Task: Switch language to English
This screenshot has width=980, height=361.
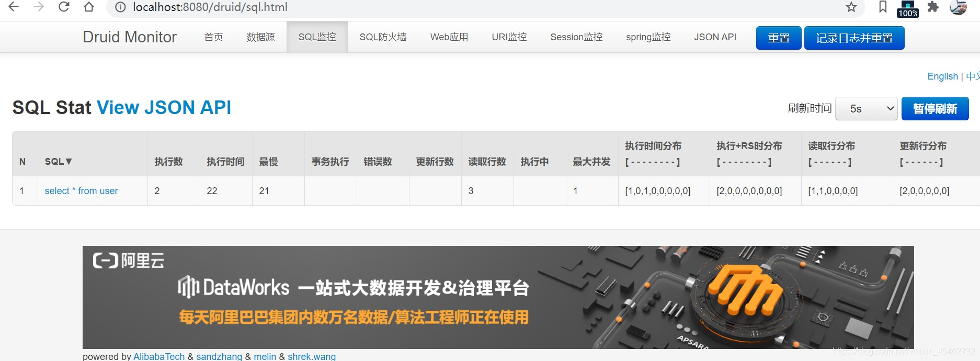Action: 942,76
